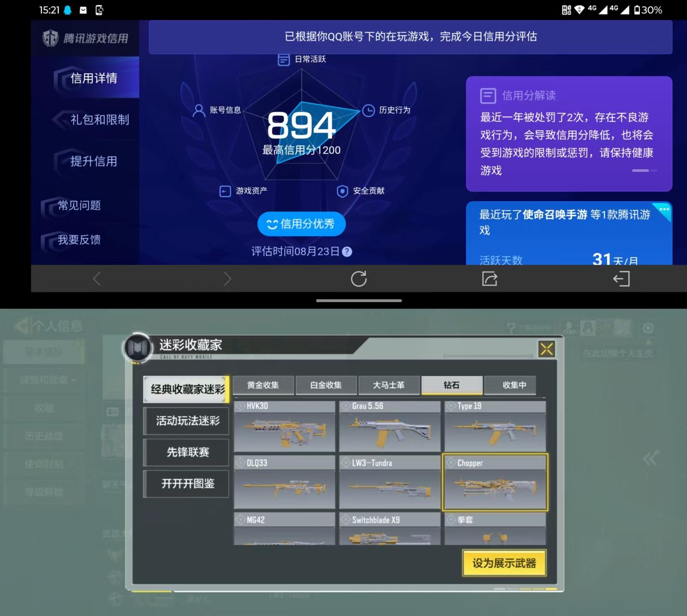Image resolution: width=687 pixels, height=616 pixels.
Task: Tap the 等级解锁 item in game sidebar
Action: (44, 492)
